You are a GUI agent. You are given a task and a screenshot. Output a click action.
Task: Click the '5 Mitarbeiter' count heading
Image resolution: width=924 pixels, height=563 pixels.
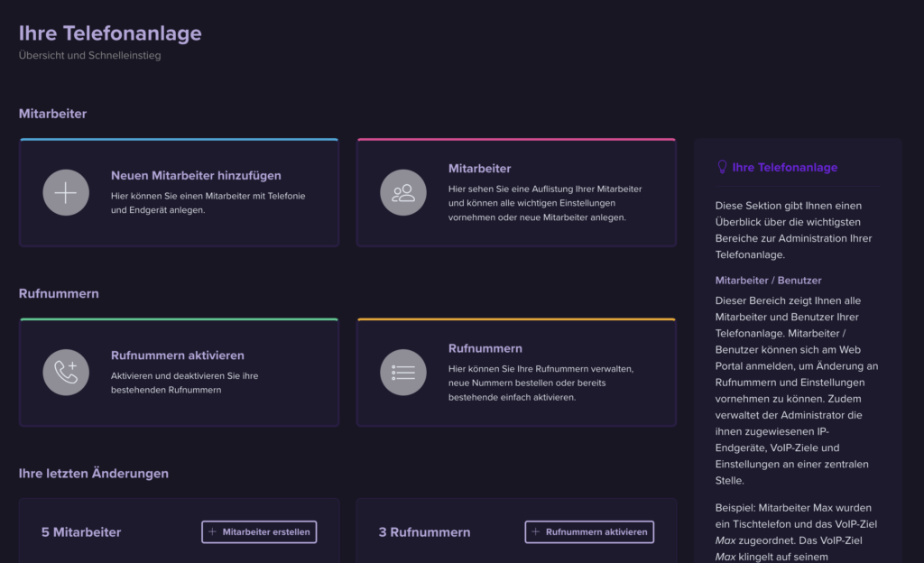click(81, 532)
